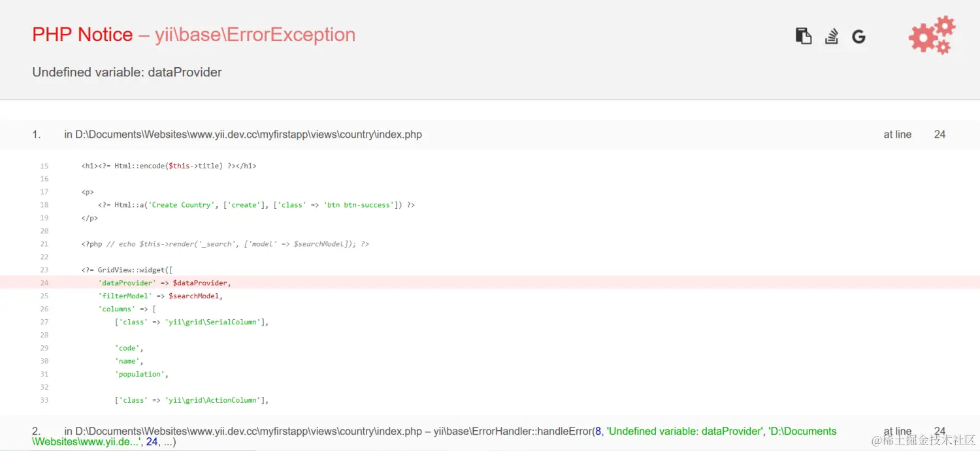
Task: Search Google for this error
Action: click(x=858, y=37)
